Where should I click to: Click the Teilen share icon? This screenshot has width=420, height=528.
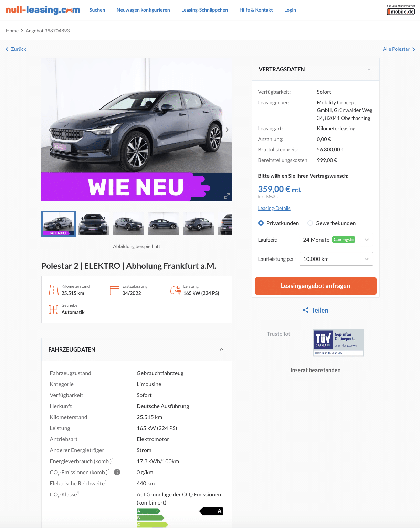306,310
